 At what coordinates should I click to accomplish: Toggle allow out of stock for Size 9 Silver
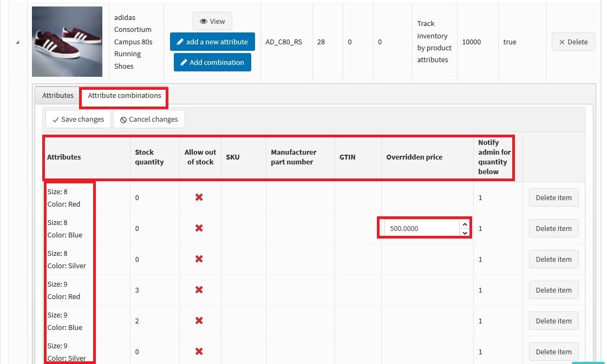[x=199, y=352]
